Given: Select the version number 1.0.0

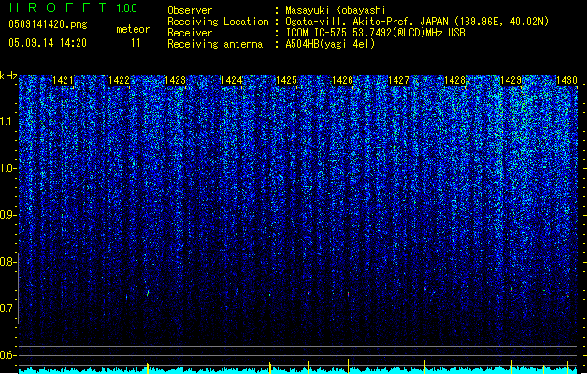Looking at the screenshot, I should click(127, 8).
